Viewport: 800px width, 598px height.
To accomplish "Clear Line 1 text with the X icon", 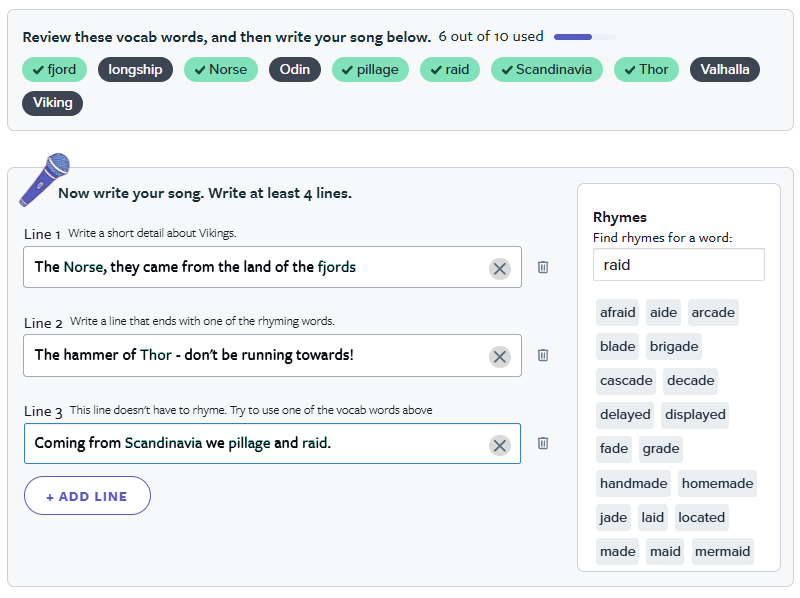I will [x=499, y=268].
